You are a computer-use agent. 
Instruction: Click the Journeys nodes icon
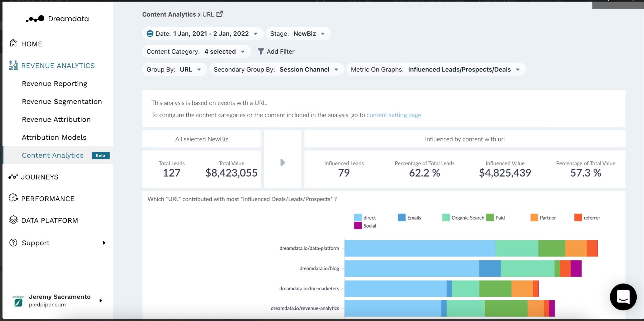click(13, 177)
